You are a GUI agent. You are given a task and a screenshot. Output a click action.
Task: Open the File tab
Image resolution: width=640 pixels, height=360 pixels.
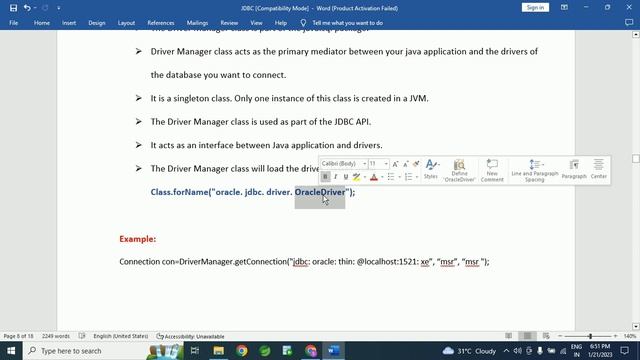tap(13, 23)
